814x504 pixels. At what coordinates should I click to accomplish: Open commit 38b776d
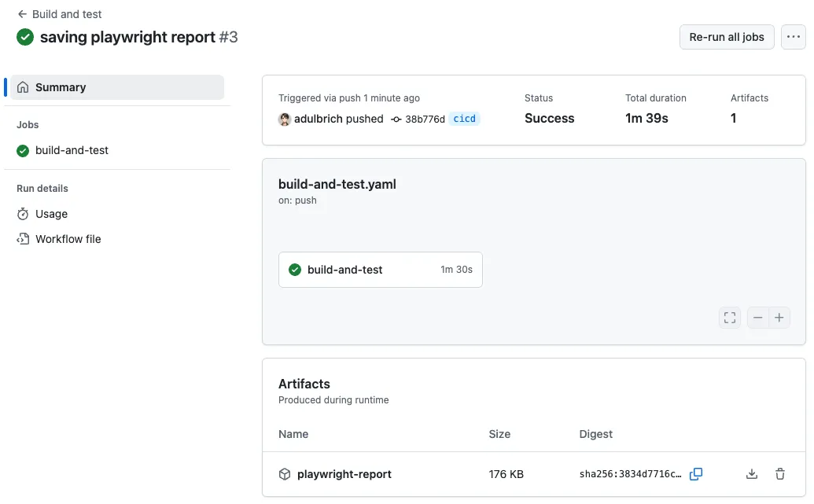point(425,120)
